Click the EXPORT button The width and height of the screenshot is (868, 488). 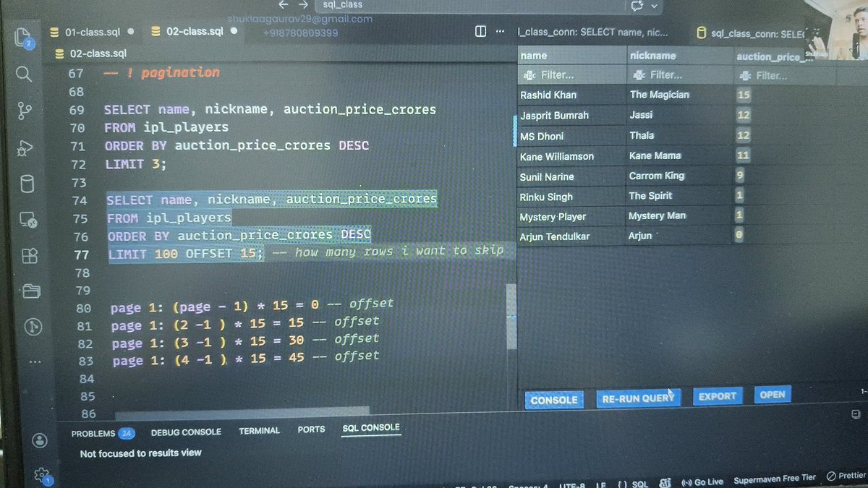coord(717,396)
